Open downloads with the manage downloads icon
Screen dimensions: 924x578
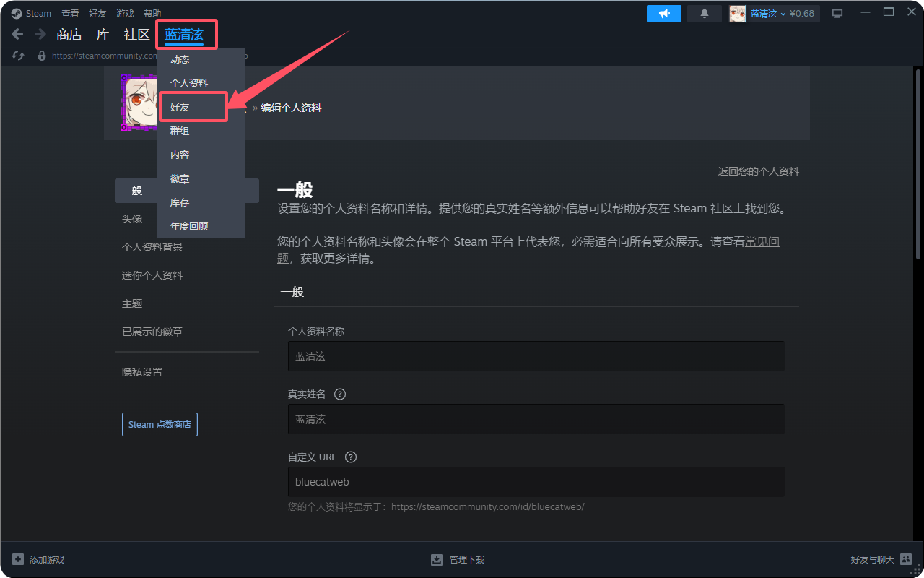(437, 558)
